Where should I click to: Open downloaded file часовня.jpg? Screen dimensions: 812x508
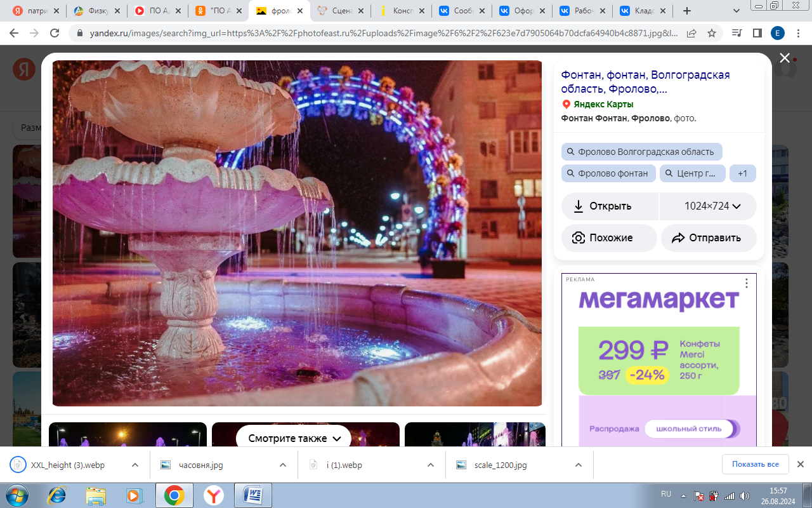pyautogui.click(x=201, y=465)
